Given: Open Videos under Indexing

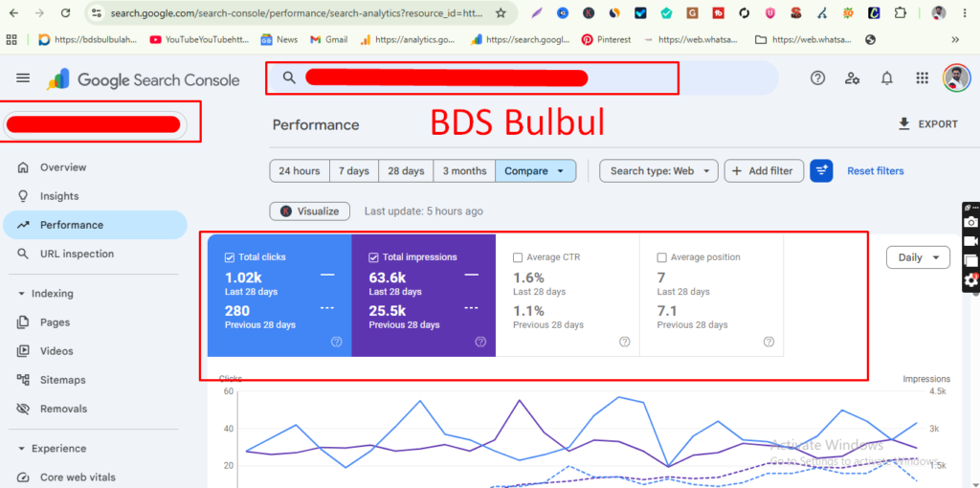Looking at the screenshot, I should pyautogui.click(x=95, y=351).
